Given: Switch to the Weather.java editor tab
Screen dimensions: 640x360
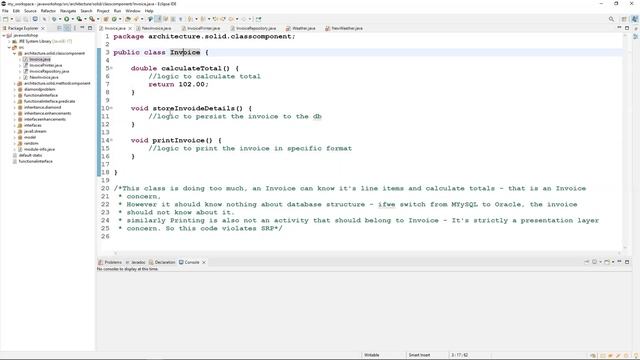Looking at the screenshot, I should 303,28.
